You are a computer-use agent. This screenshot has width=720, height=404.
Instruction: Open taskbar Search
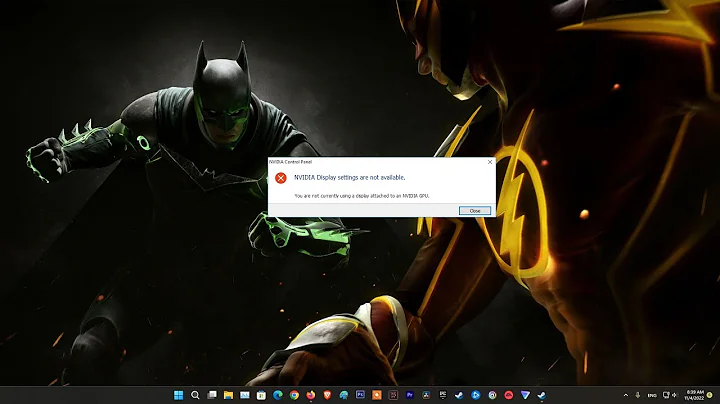click(195, 395)
